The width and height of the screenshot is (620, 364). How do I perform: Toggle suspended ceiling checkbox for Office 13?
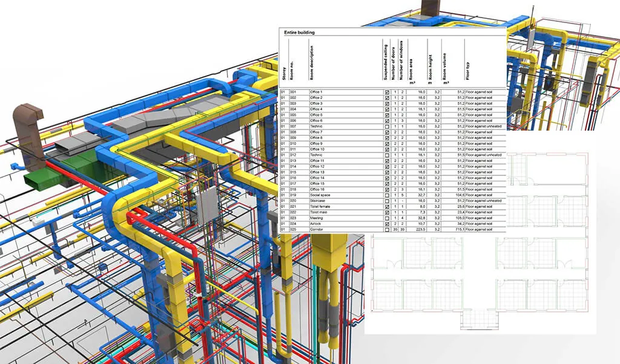[387, 172]
